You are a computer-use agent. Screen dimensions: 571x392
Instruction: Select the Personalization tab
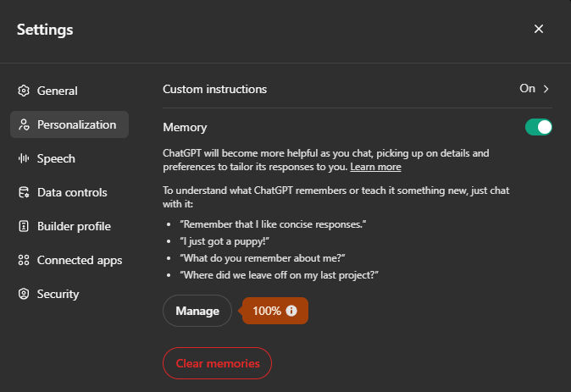point(69,124)
